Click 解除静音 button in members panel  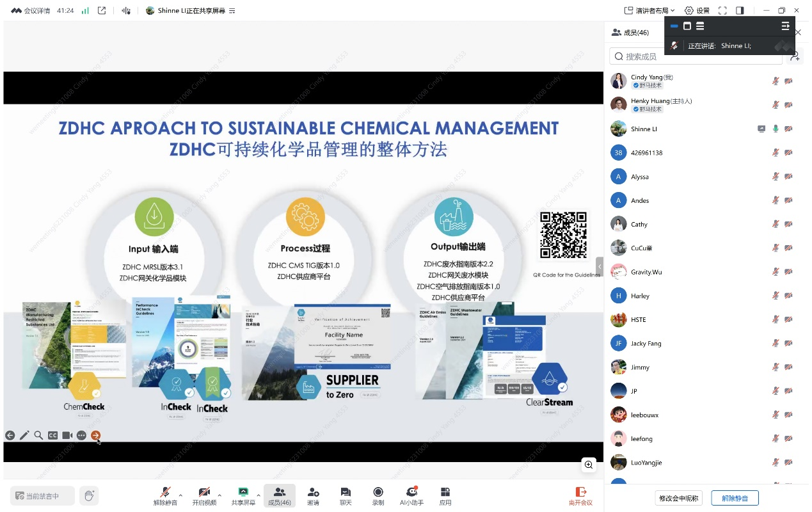click(x=735, y=498)
